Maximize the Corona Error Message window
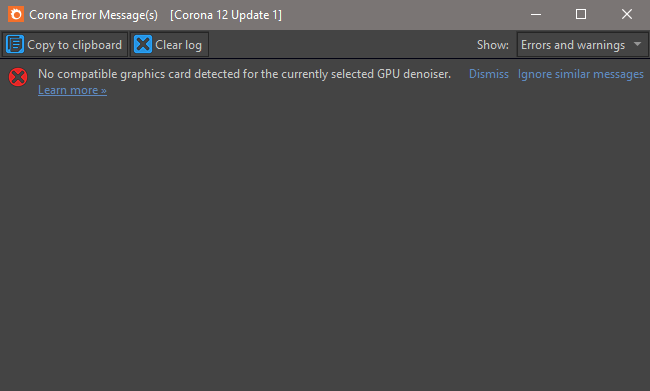This screenshot has height=391, width=650. pos(581,15)
